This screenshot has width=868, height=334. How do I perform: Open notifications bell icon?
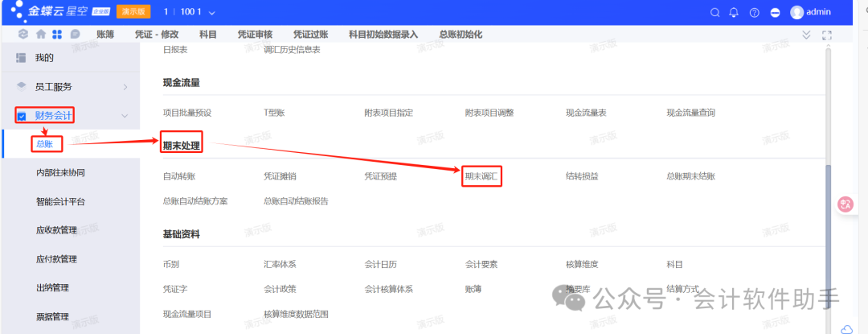(734, 13)
